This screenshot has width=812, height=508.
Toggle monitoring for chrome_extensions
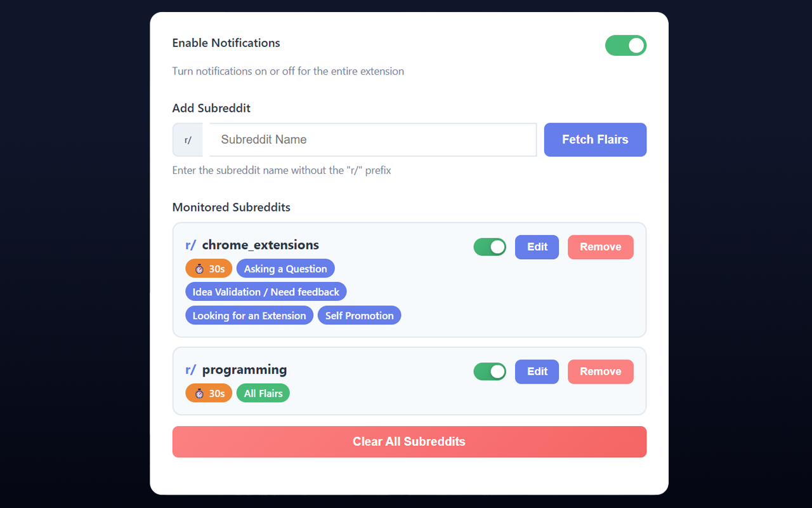pos(490,247)
